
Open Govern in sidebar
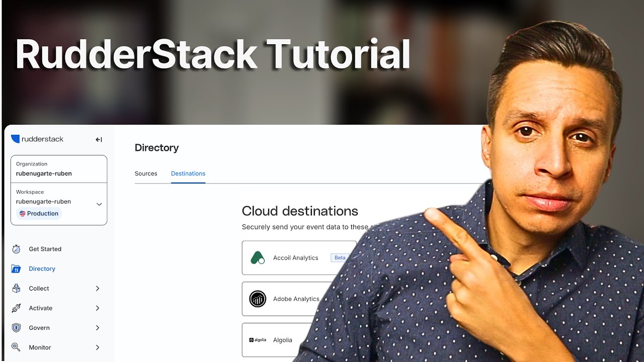(39, 328)
